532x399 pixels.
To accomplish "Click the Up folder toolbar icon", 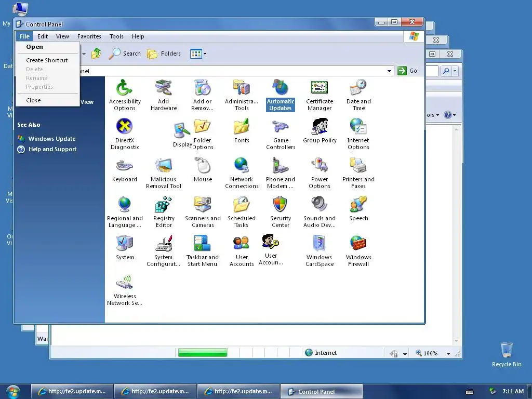I will click(96, 54).
